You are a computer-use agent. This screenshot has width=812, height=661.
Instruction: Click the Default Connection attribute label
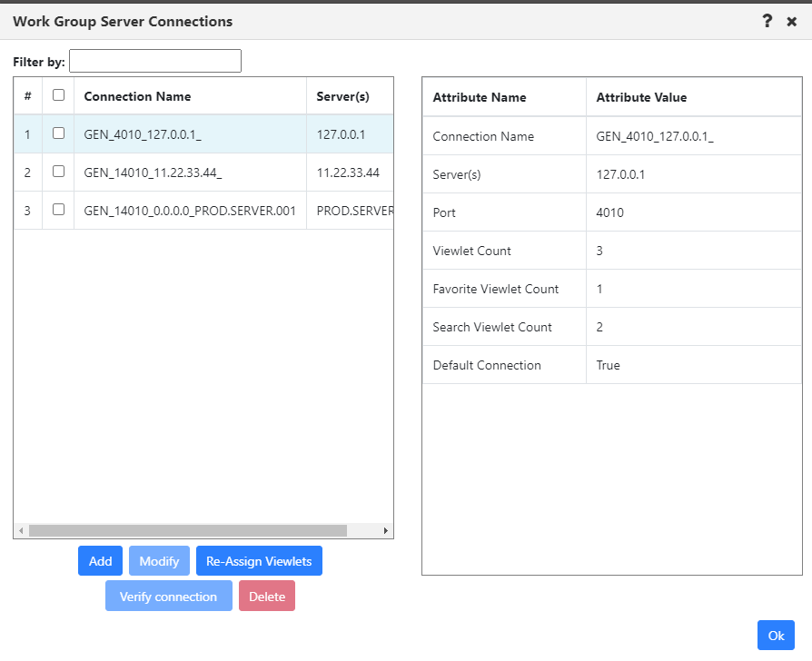click(x=487, y=365)
